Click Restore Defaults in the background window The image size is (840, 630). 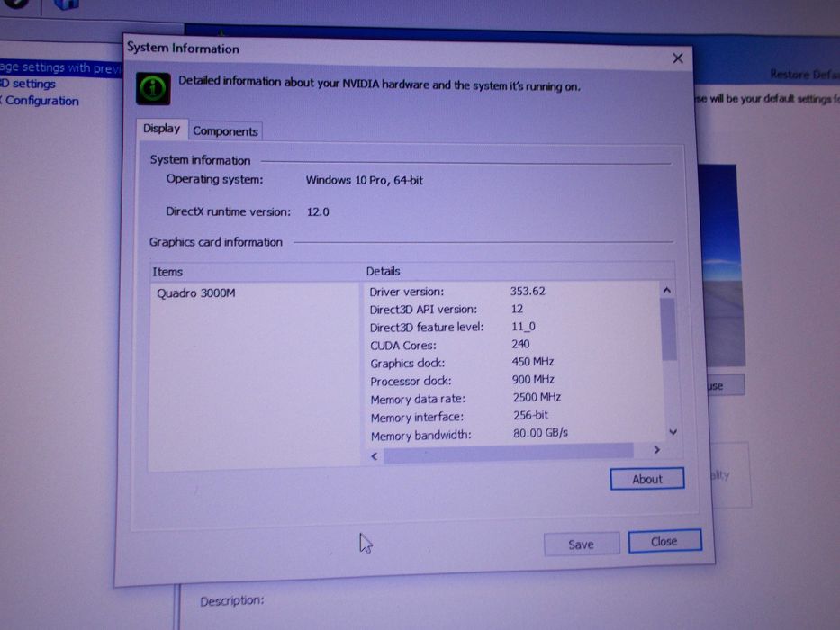point(805,74)
